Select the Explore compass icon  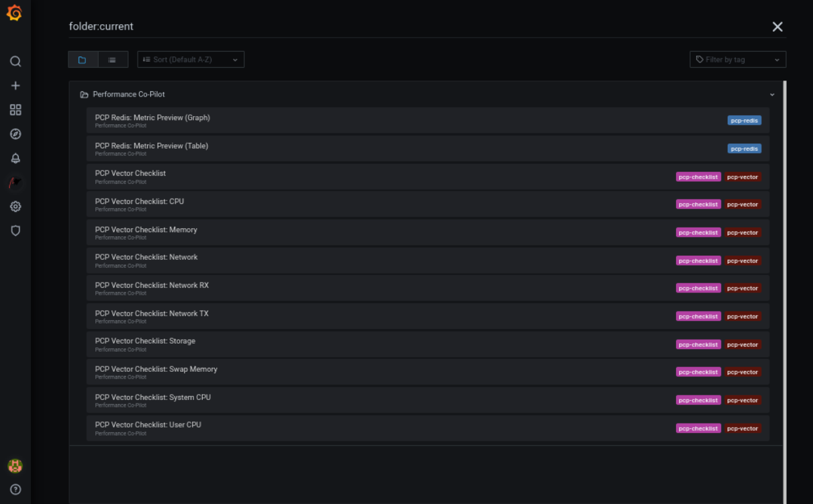pyautogui.click(x=15, y=134)
